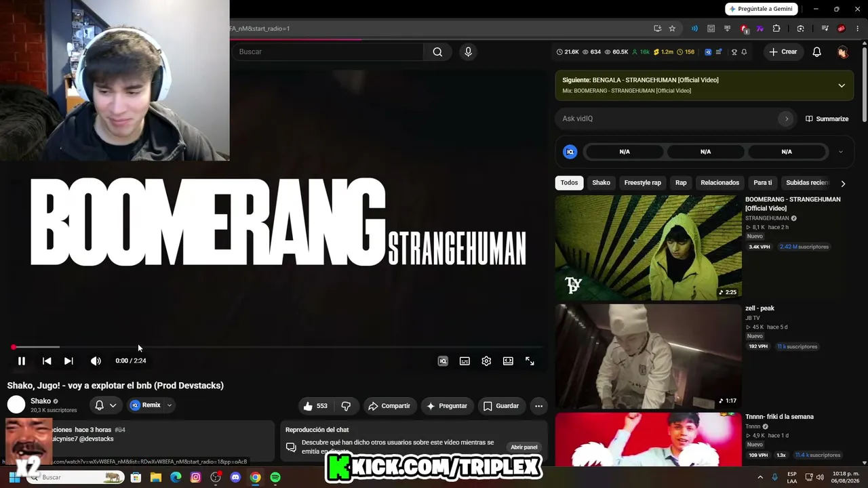868x488 pixels.
Task: Expand the vidIQ score panel chevron
Action: 841,152
